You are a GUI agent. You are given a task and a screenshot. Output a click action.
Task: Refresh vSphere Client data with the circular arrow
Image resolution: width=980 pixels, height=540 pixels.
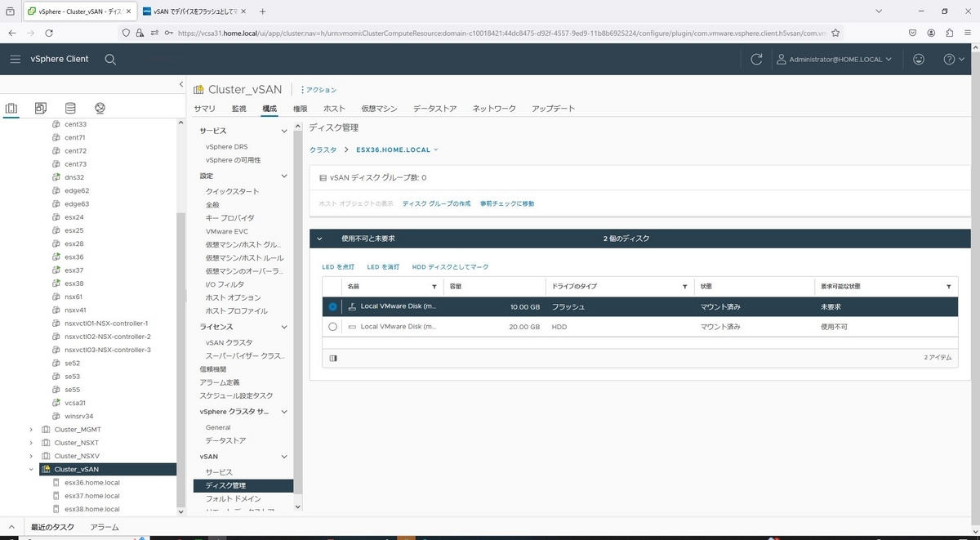click(x=756, y=60)
